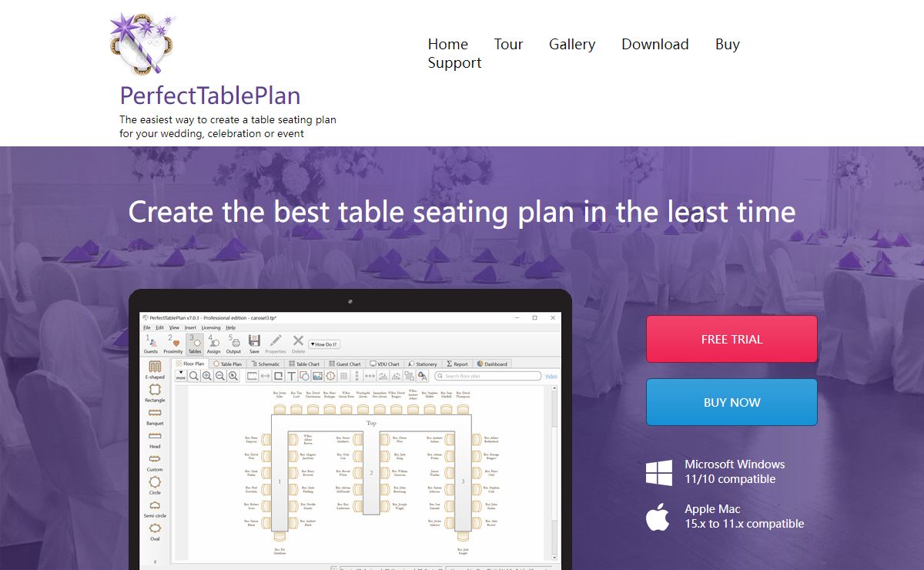Insert a Semi-circle table from the sidebar
The image size is (924, 570).
tap(156, 509)
